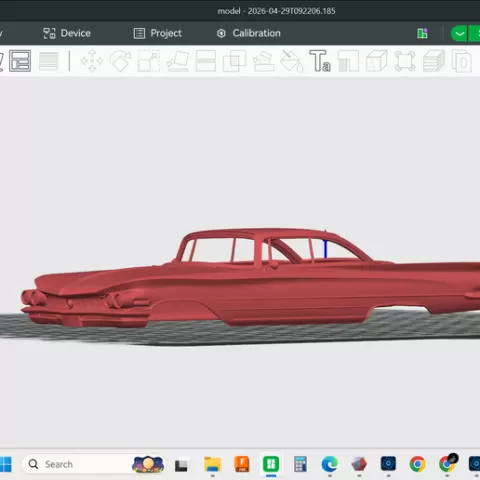Click the stacked layers painting icon
This screenshot has height=480, width=480.
(434, 61)
